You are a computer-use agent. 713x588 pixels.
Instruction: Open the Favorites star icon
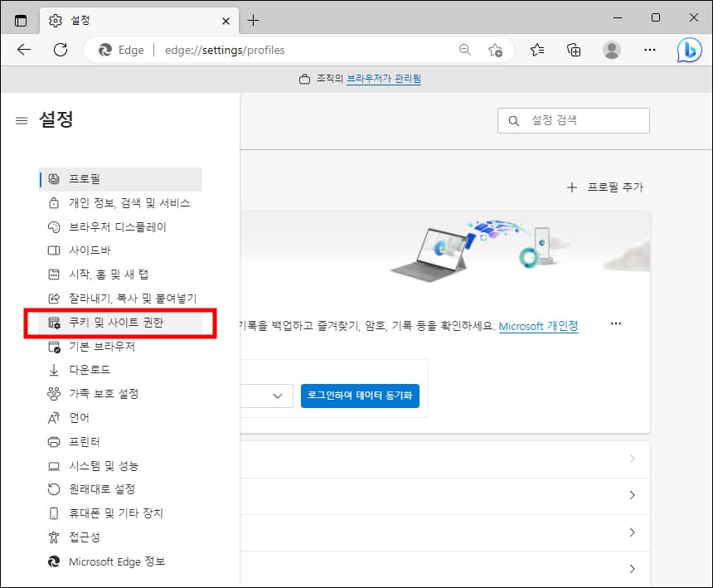536,50
